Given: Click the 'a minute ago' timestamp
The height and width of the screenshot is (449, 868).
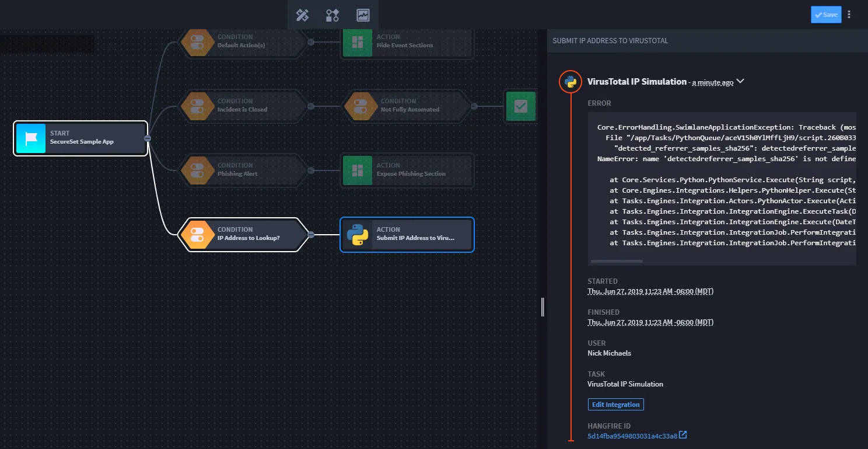Looking at the screenshot, I should [713, 83].
